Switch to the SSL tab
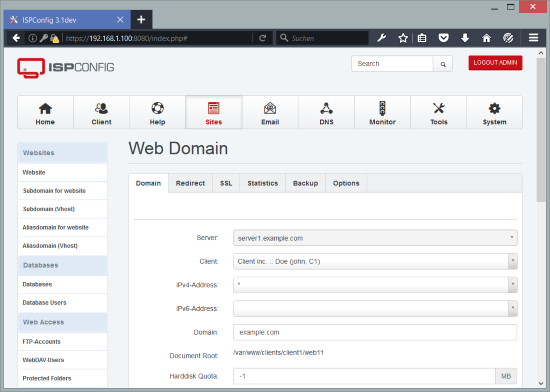550x392 pixels. [226, 183]
